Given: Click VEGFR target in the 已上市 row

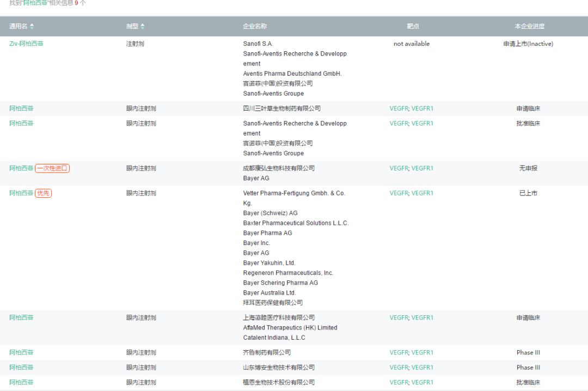Looking at the screenshot, I should 399,193.
